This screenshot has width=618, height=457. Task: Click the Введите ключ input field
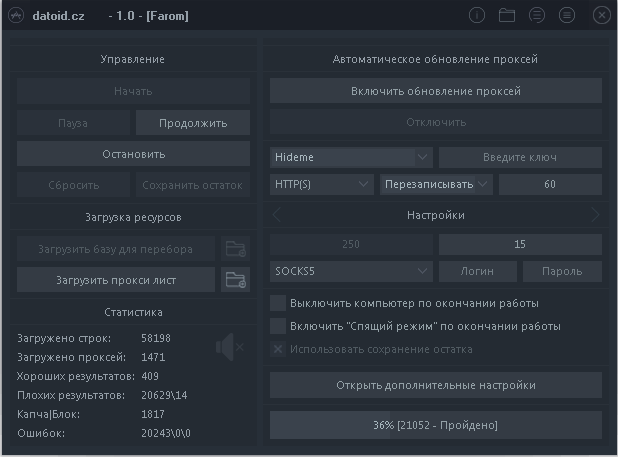[x=520, y=157]
